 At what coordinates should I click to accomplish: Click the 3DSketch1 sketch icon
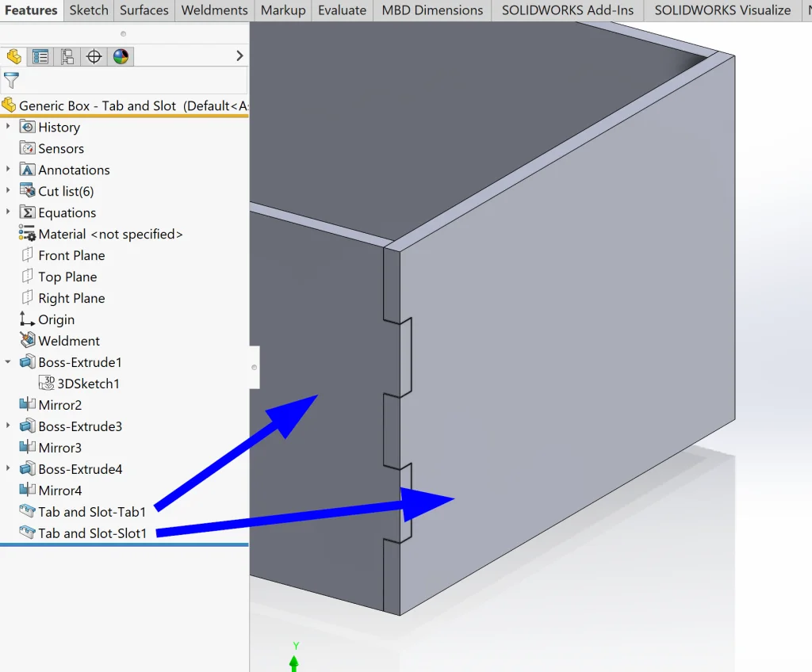tap(47, 384)
